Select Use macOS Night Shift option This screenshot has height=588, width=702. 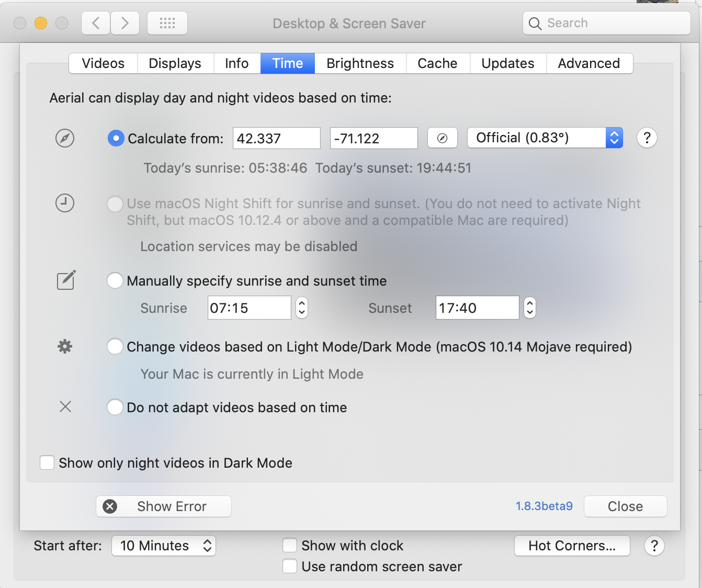coord(115,203)
